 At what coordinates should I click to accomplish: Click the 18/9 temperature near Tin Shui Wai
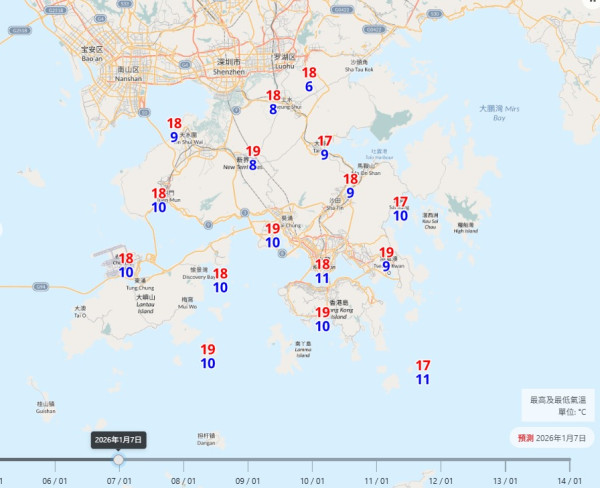174,130
